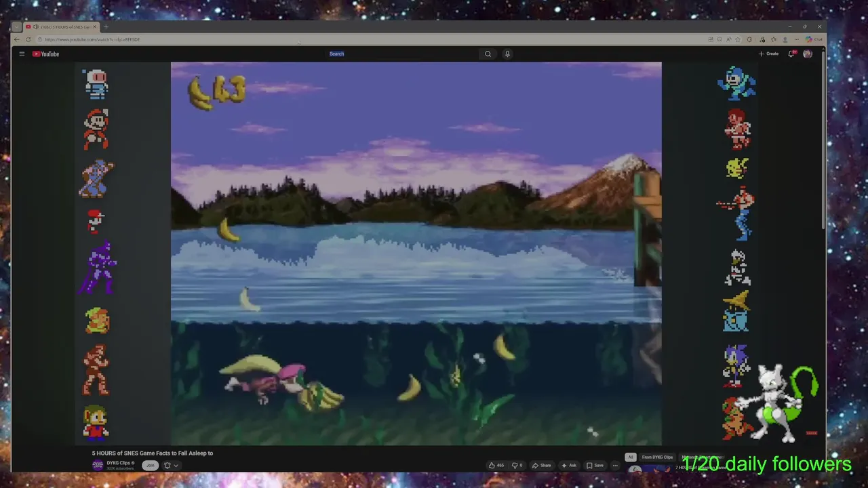
Task: Select the 5 HOURS of SNES browser tab
Action: click(x=62, y=26)
